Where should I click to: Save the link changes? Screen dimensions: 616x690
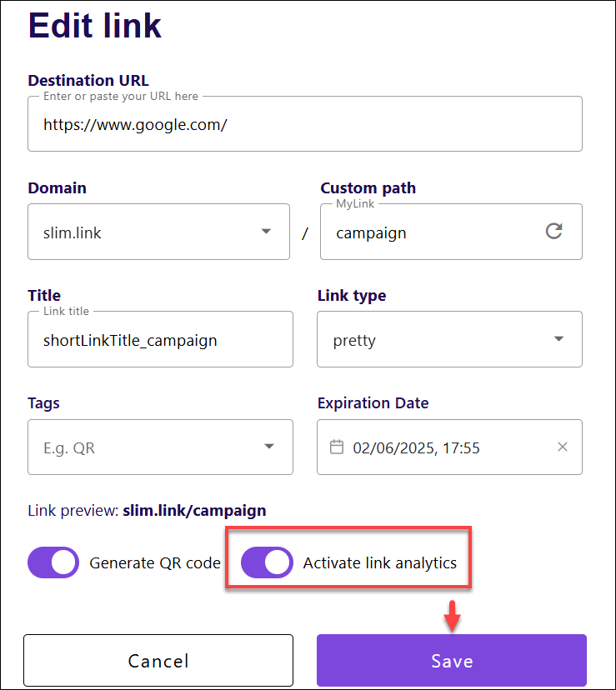[x=452, y=661]
